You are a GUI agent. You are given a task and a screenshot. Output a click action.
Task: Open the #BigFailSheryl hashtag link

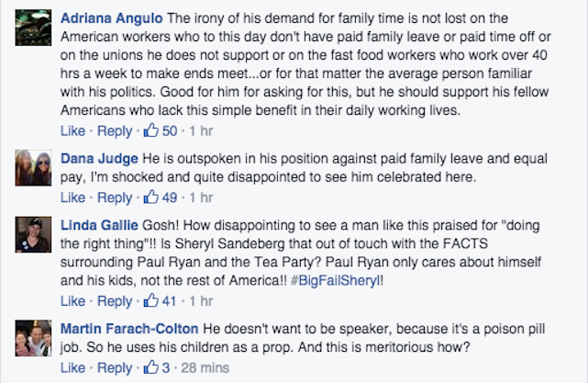(336, 280)
